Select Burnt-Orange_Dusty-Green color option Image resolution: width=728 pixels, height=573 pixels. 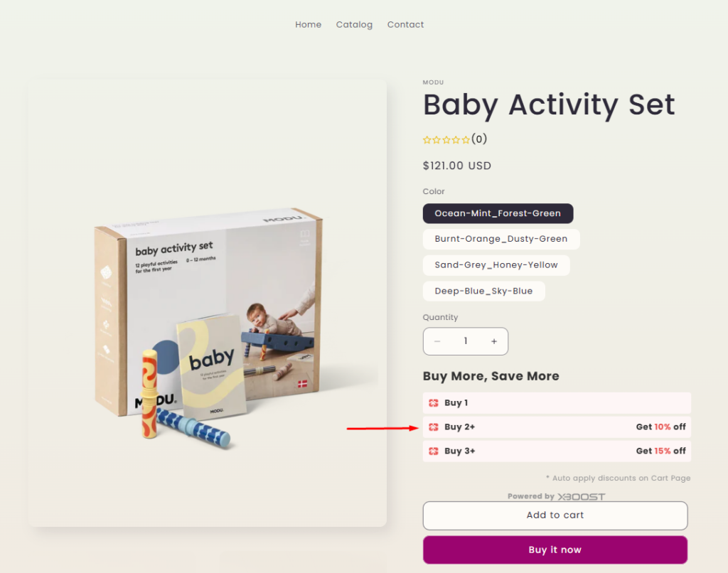pyautogui.click(x=501, y=239)
